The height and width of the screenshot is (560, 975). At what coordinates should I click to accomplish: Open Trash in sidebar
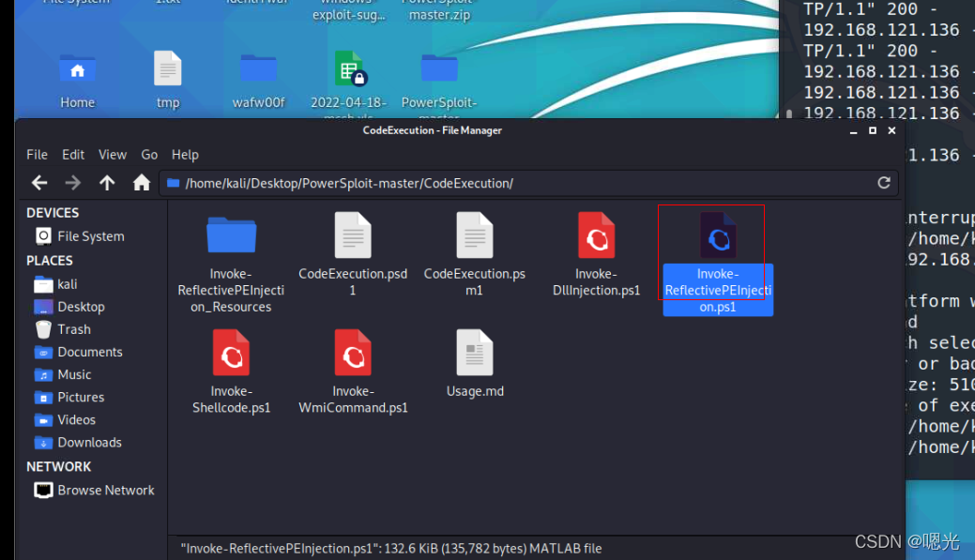coord(63,329)
